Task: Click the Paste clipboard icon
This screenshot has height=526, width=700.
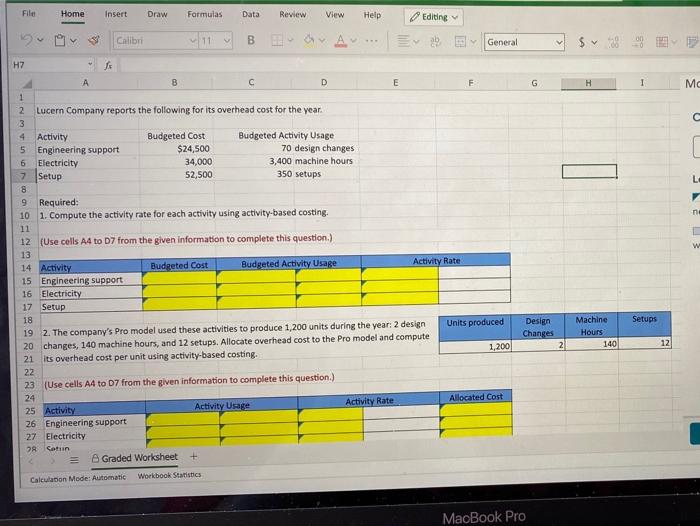Action: (59, 41)
